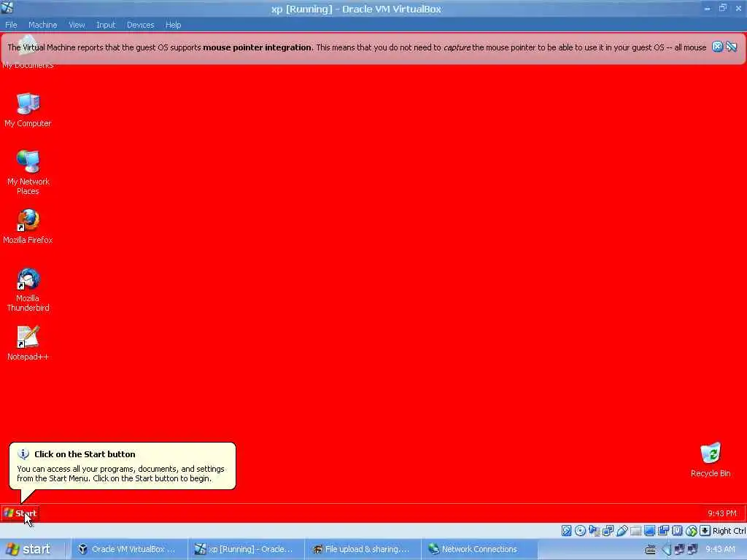The height and width of the screenshot is (560, 747).
Task: Click the 'Click on the Start button' balloon tip
Action: pyautogui.click(x=123, y=466)
